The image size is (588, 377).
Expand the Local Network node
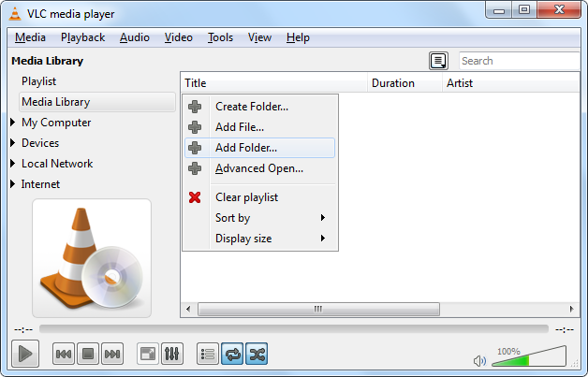[x=13, y=164]
